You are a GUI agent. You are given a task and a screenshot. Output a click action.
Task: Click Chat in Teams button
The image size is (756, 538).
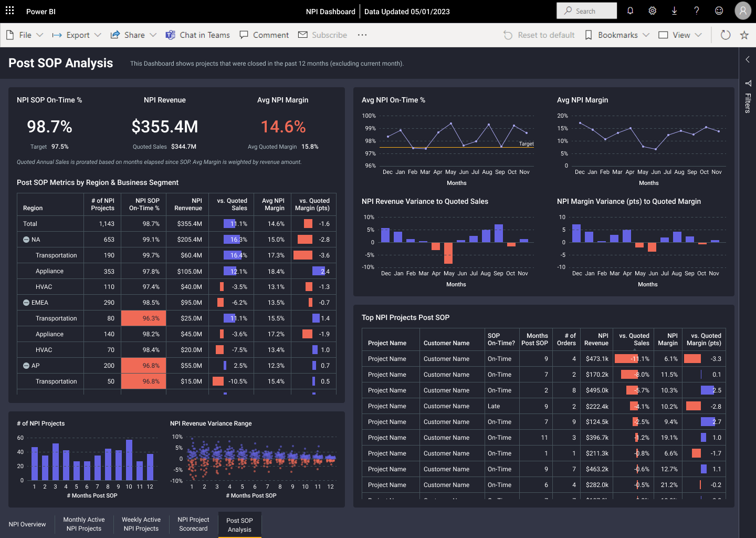pyautogui.click(x=198, y=35)
